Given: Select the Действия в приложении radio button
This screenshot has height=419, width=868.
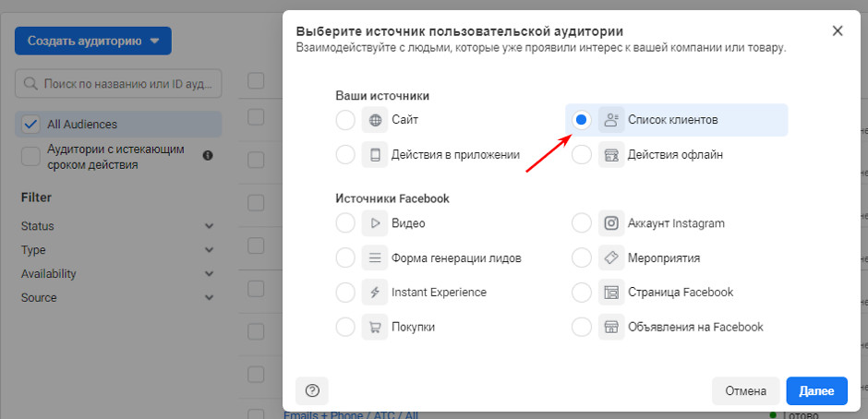Looking at the screenshot, I should click(345, 155).
